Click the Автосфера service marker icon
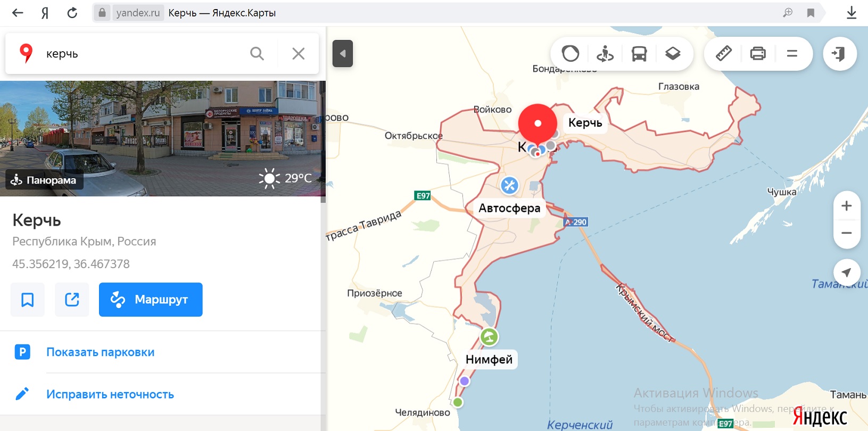 (x=509, y=185)
